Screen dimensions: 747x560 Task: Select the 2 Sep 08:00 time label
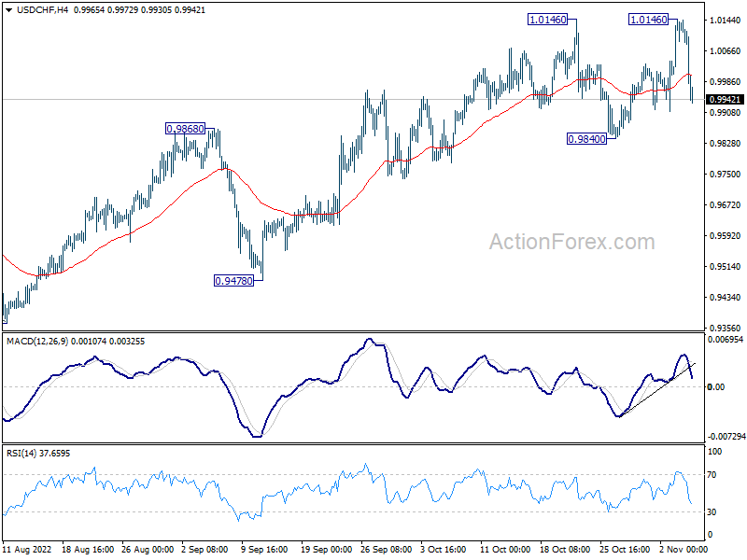click(x=204, y=550)
